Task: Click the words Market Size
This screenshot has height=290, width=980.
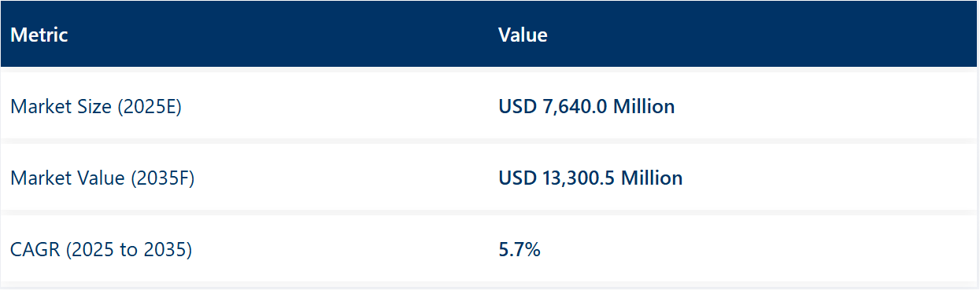Action: (x=61, y=106)
